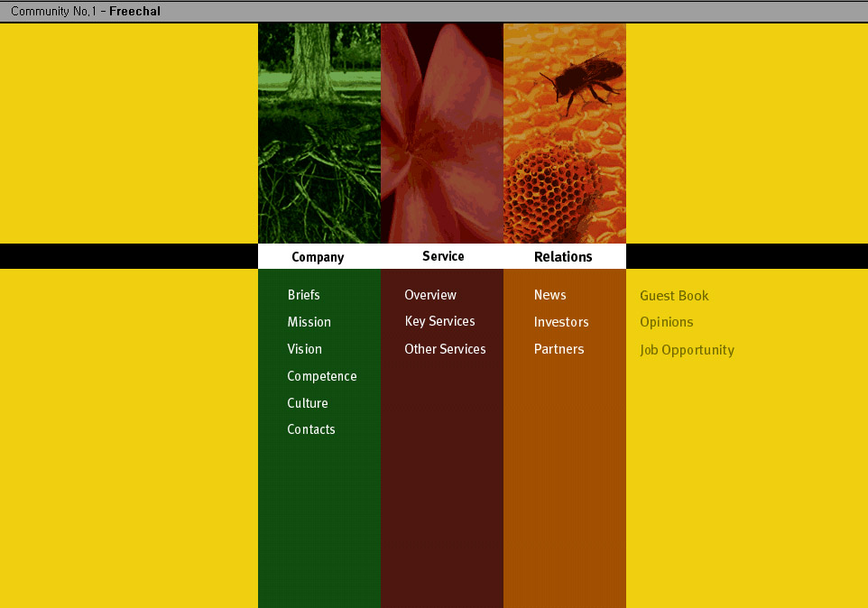Open the Guest Book

(x=674, y=296)
